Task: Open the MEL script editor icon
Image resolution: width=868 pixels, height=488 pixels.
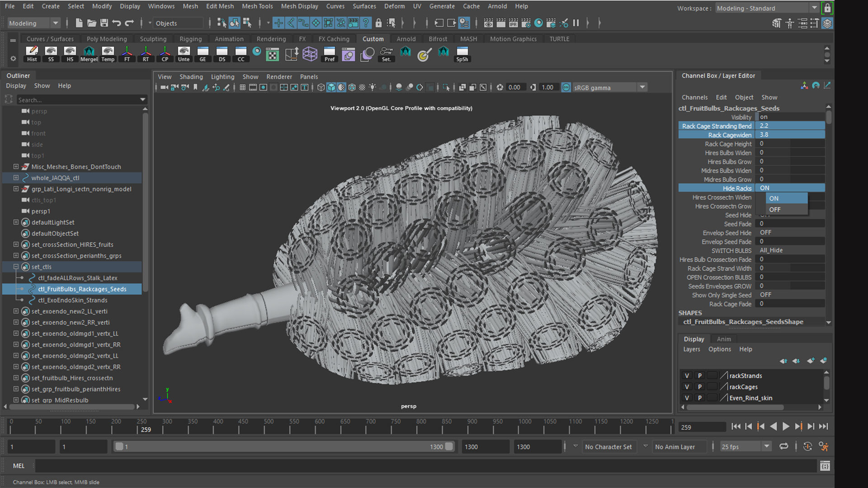Action: tap(825, 466)
